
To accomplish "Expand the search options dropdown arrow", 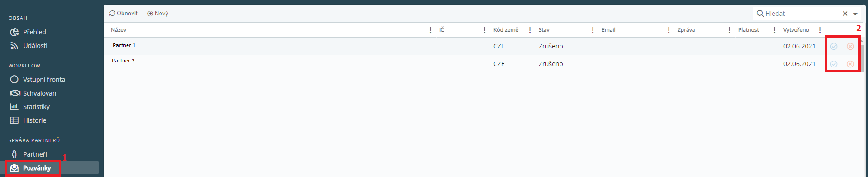I will tap(855, 14).
